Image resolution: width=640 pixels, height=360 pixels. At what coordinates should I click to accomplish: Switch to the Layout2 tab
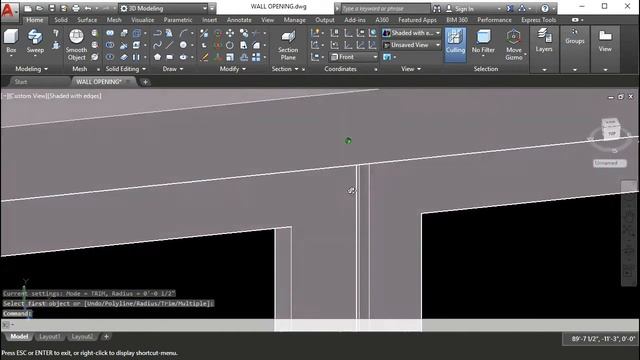click(82, 337)
